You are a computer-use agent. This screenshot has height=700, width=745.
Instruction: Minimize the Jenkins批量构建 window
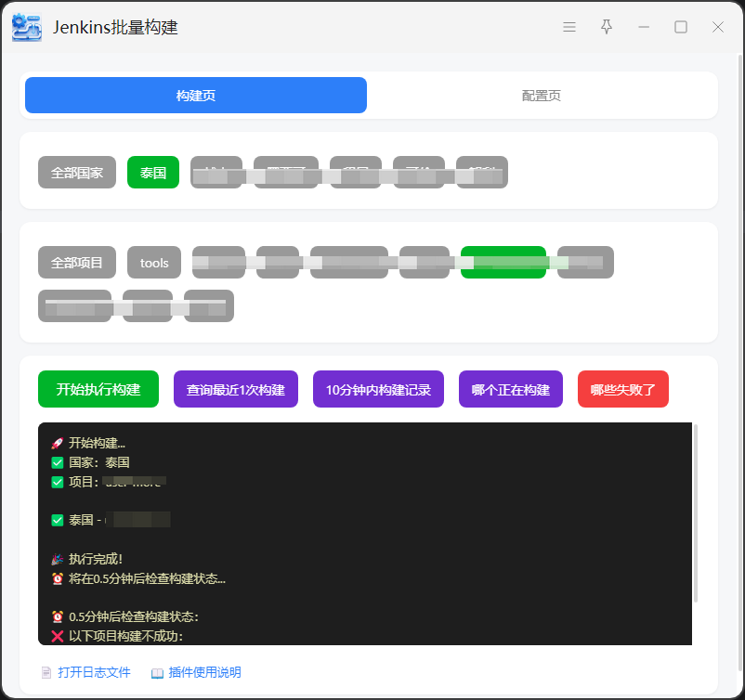click(644, 27)
